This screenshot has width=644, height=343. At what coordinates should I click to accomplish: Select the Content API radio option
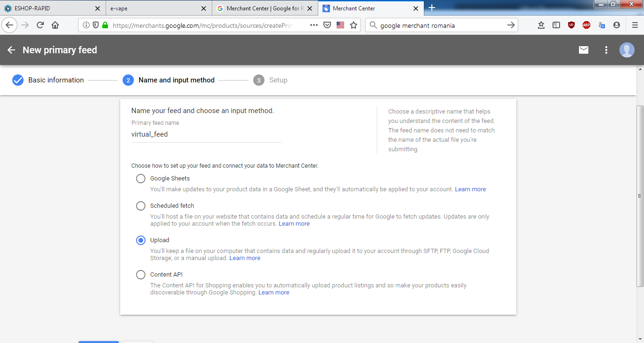[140, 275]
